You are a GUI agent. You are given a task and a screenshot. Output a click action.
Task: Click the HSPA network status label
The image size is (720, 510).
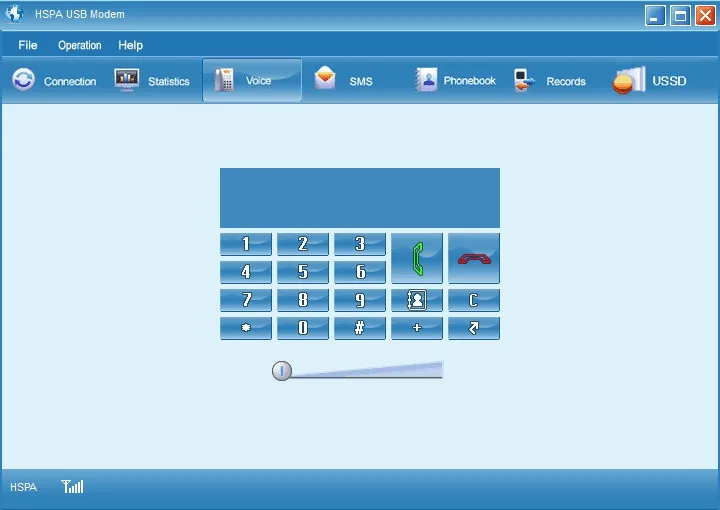23,487
